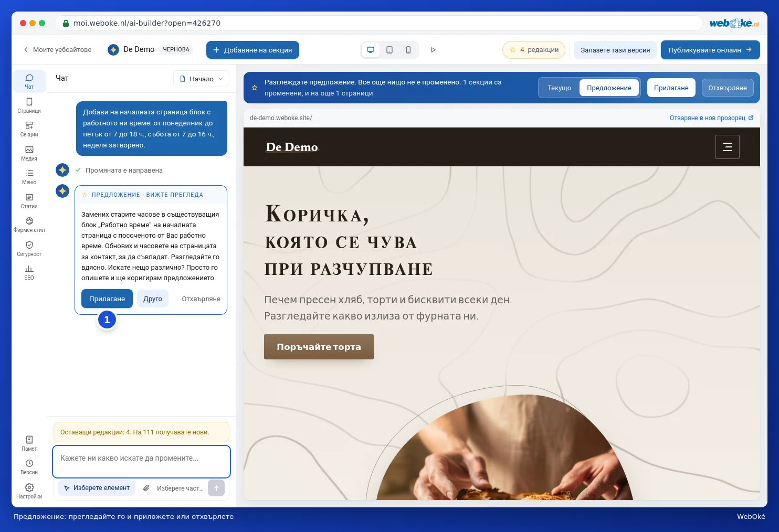779x532 pixels.
Task: Click the 4 редакции credits badge
Action: click(x=534, y=50)
